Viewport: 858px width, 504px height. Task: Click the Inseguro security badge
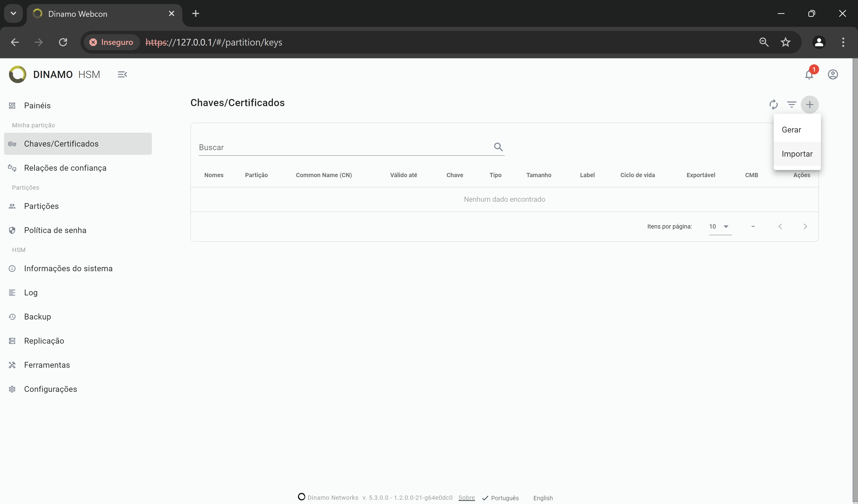111,42
